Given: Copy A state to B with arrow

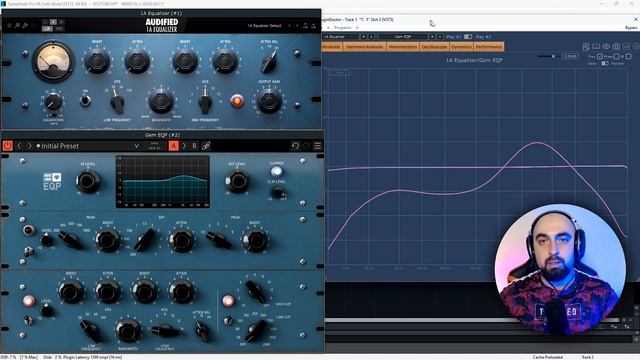Looking at the screenshot, I should coord(184,146).
